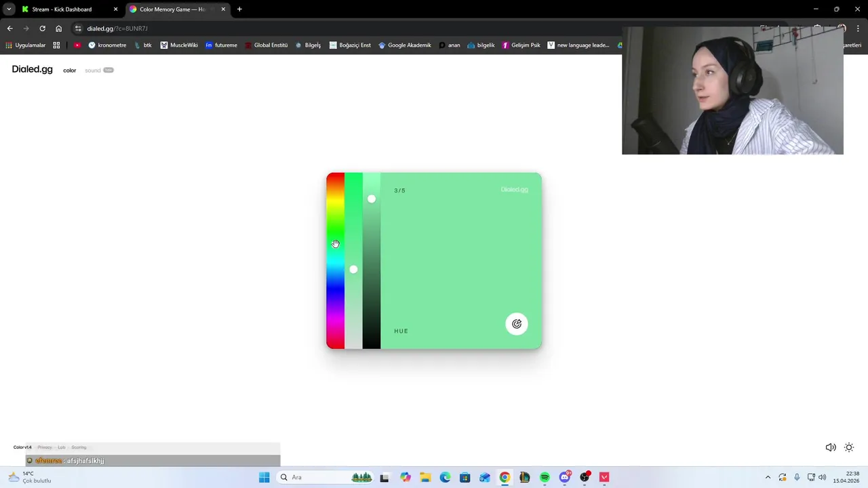The image size is (868, 488).
Task: Open the MuscleWiki bookmark
Action: (x=179, y=45)
